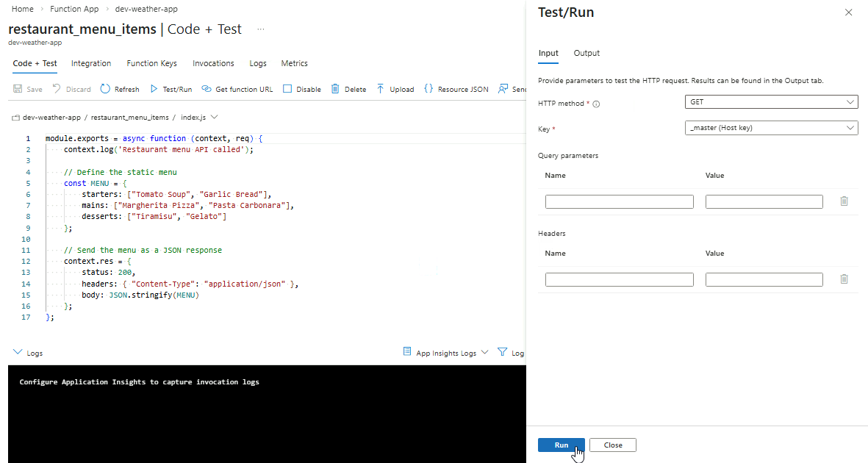Switch to the Output tab

tap(587, 53)
